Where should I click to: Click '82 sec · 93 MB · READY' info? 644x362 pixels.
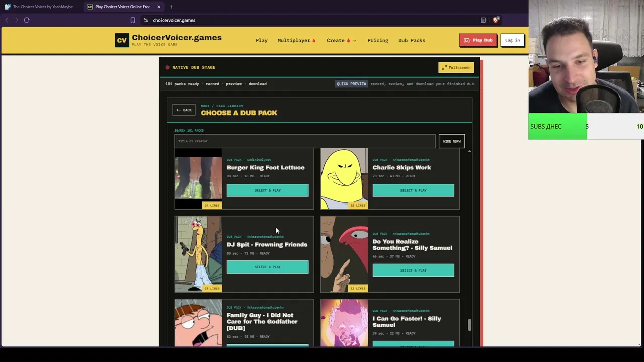[x=248, y=337]
